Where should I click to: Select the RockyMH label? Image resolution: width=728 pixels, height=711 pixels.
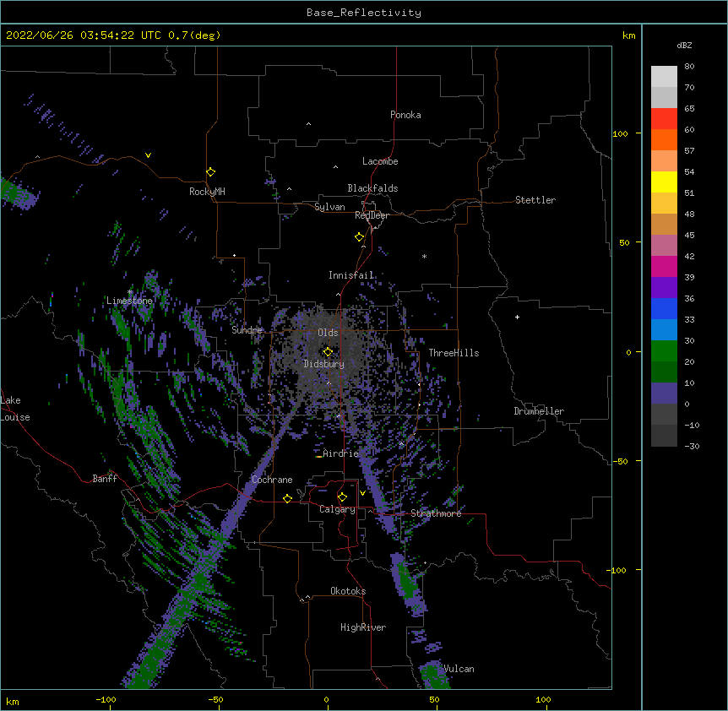207,191
